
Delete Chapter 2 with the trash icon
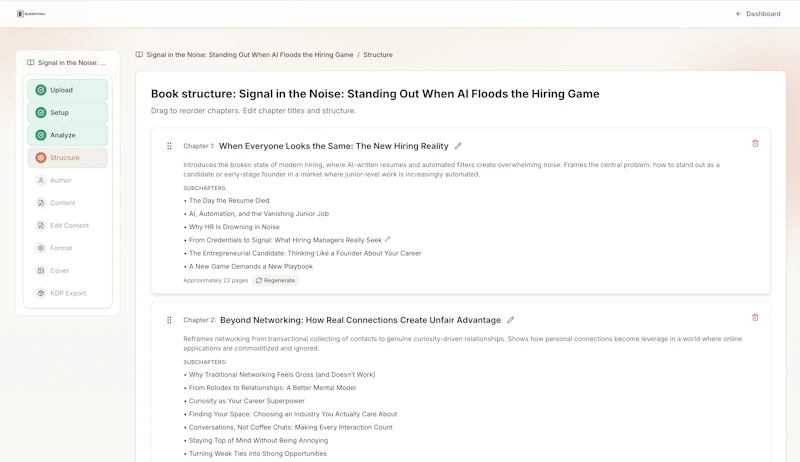755,317
